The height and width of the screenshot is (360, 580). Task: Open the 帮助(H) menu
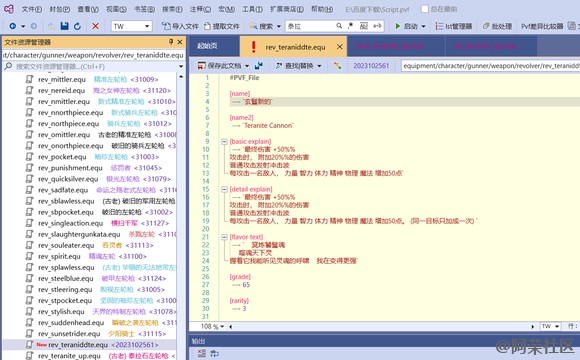tap(322, 9)
